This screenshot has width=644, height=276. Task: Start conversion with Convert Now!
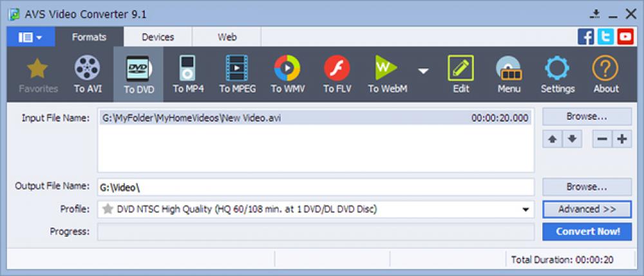587,232
